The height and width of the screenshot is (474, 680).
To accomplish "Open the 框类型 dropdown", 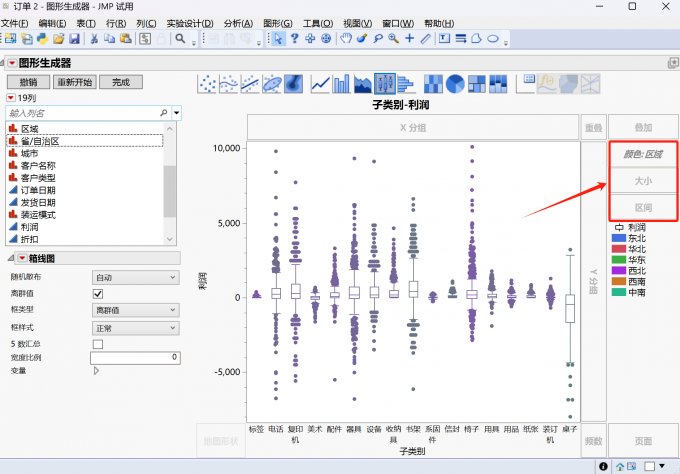I will [136, 310].
